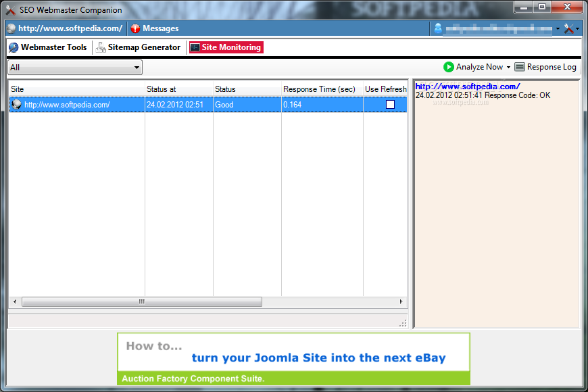Click the red Messages alert icon
588x392 pixels.
pyautogui.click(x=135, y=28)
